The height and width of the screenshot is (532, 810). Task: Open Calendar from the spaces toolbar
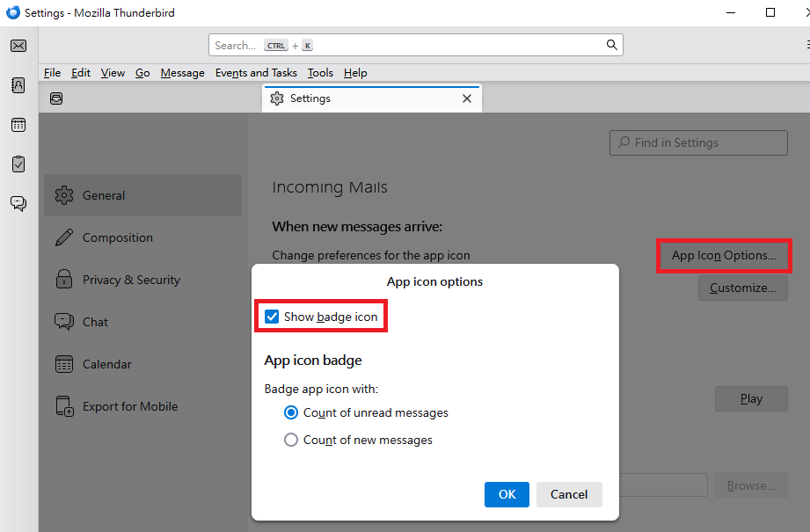(18, 125)
